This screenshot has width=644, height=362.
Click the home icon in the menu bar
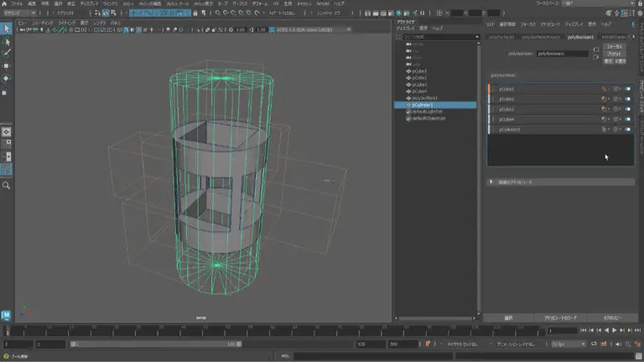click(x=4, y=3)
